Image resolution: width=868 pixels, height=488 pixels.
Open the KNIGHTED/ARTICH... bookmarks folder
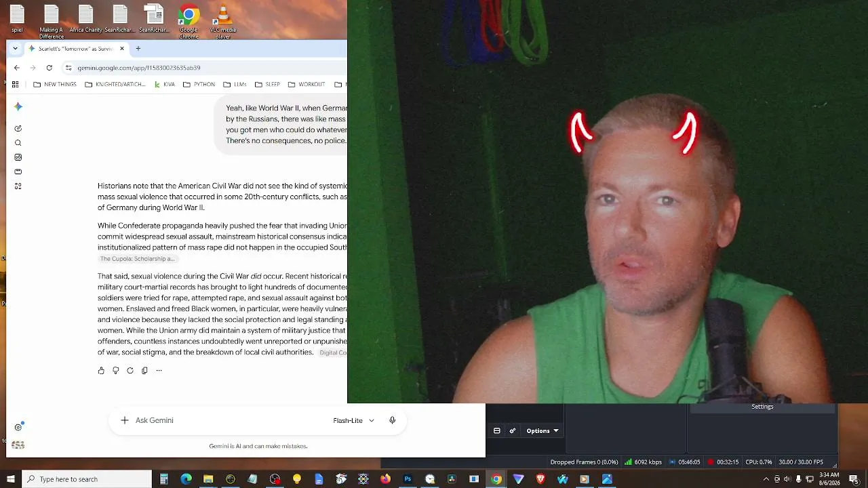point(115,85)
